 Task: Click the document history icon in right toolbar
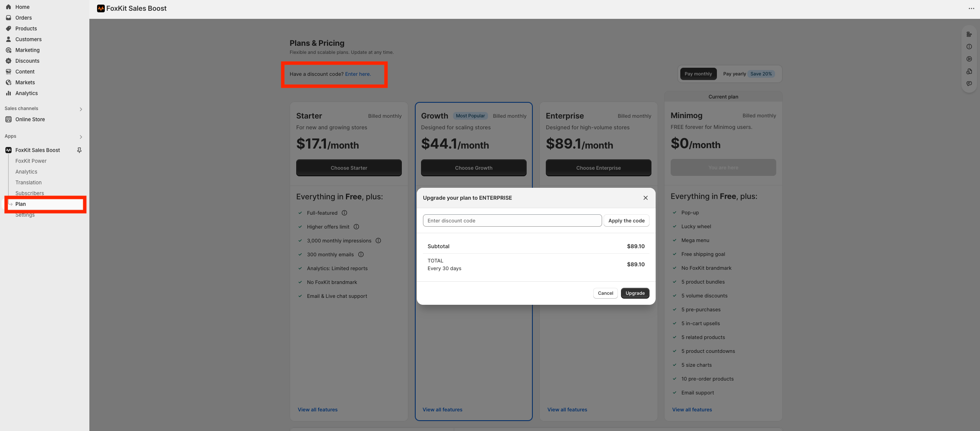tap(969, 71)
